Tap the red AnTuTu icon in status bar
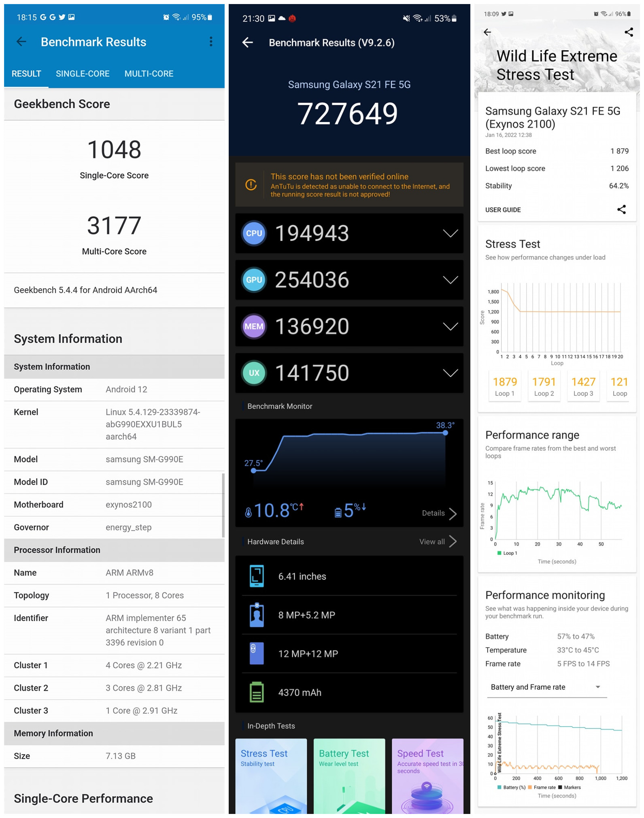 292,18
